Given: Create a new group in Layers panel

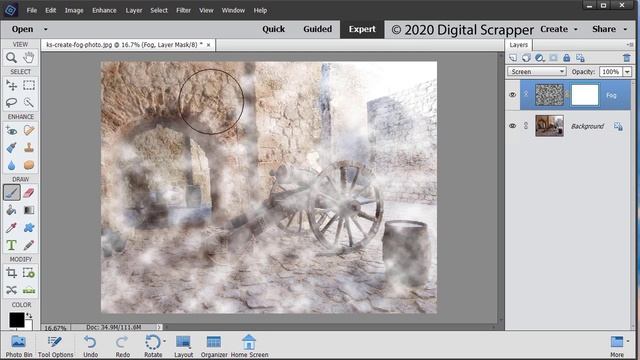Looking at the screenshot, I should (526, 58).
